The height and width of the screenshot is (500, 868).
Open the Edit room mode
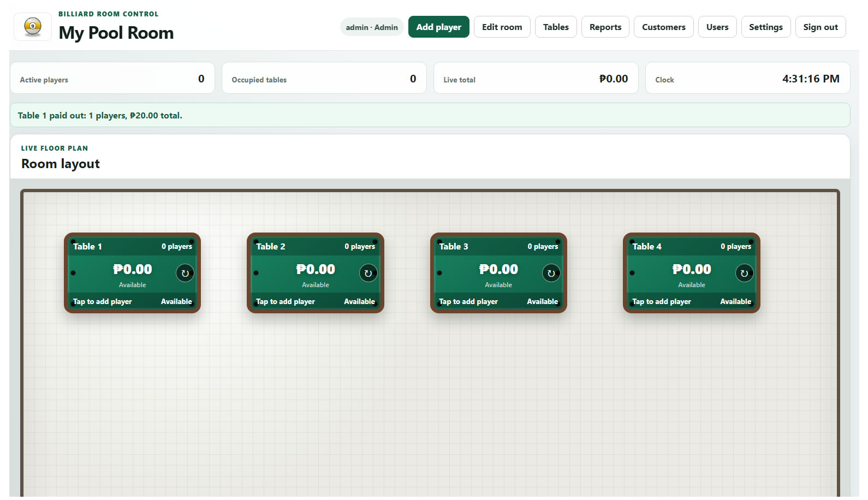502,27
